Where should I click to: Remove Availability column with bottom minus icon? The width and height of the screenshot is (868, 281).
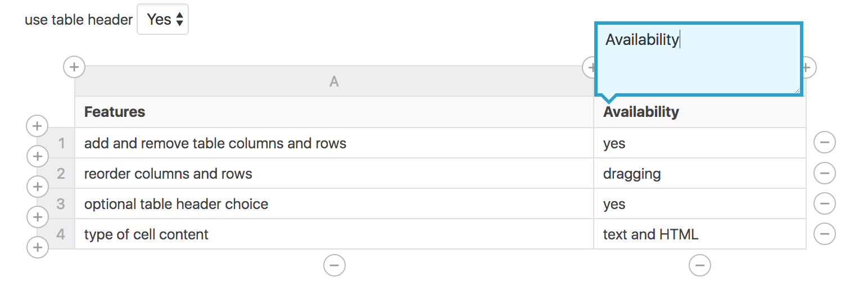700,265
